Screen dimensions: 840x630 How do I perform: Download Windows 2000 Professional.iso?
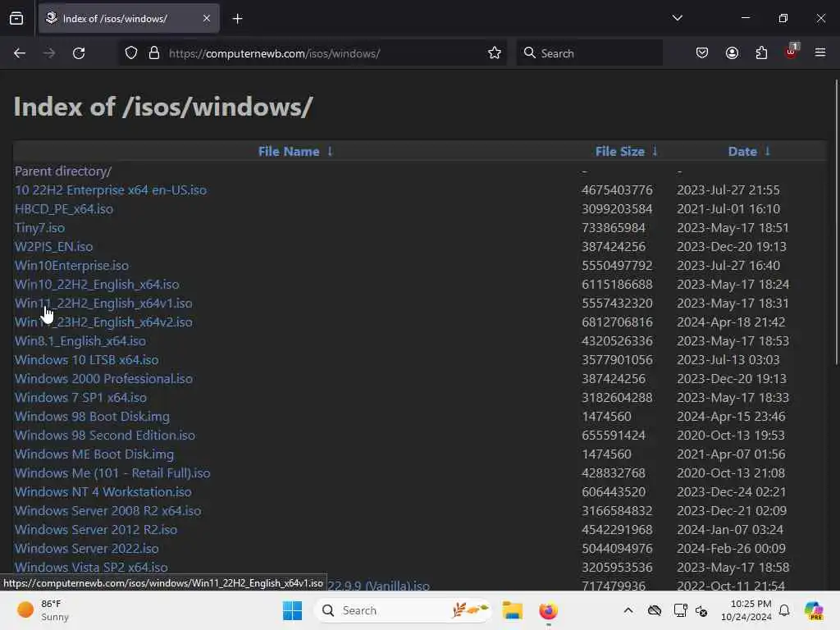(103, 379)
